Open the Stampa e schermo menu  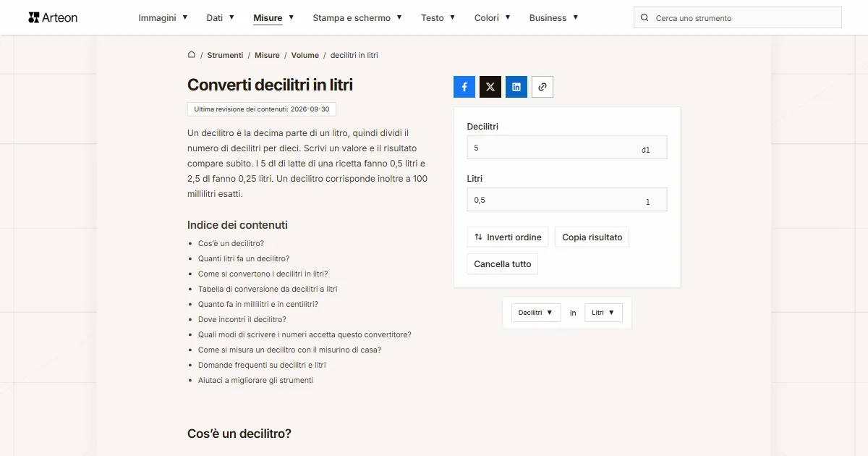(x=357, y=17)
